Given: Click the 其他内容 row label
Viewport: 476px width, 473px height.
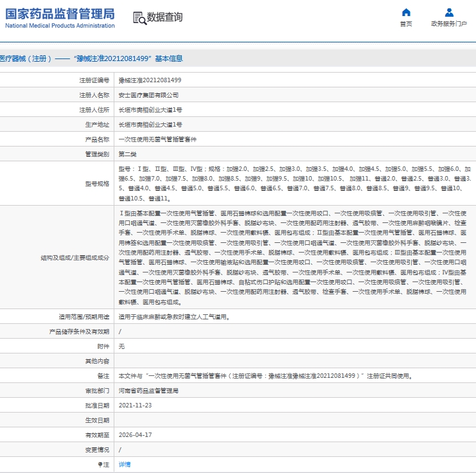Looking at the screenshot, I should 97,361.
